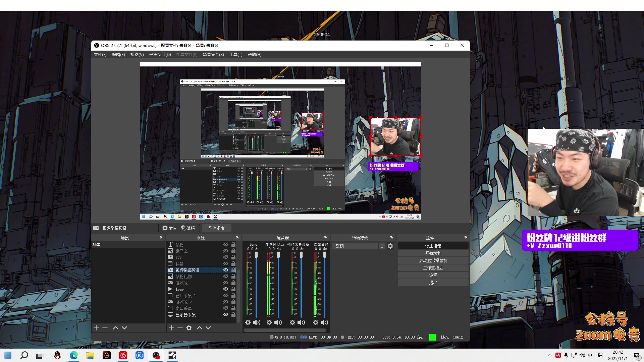The height and width of the screenshot is (362, 644).
Task: Open transition properties gear next to 裁切
Action: pos(390,246)
